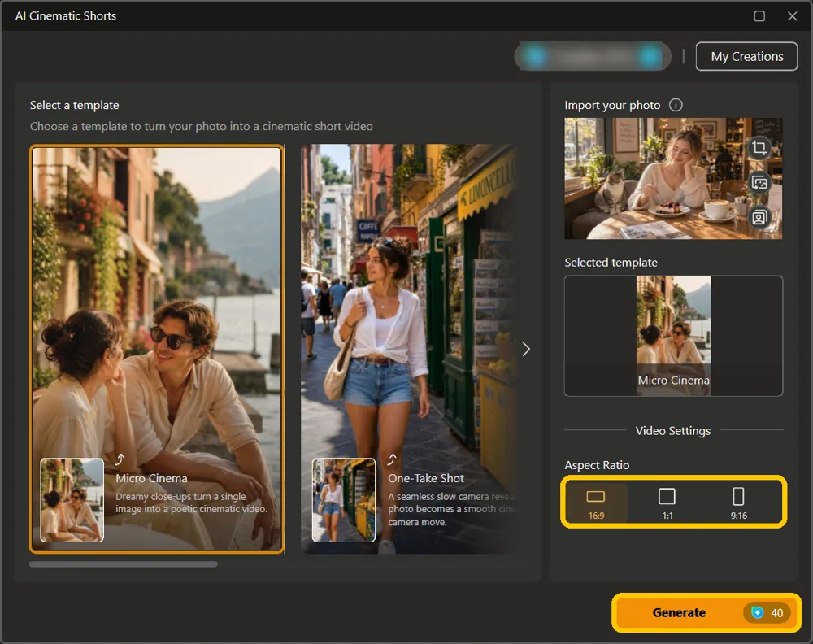Maximize the AI Cinematic Shorts window

[759, 16]
